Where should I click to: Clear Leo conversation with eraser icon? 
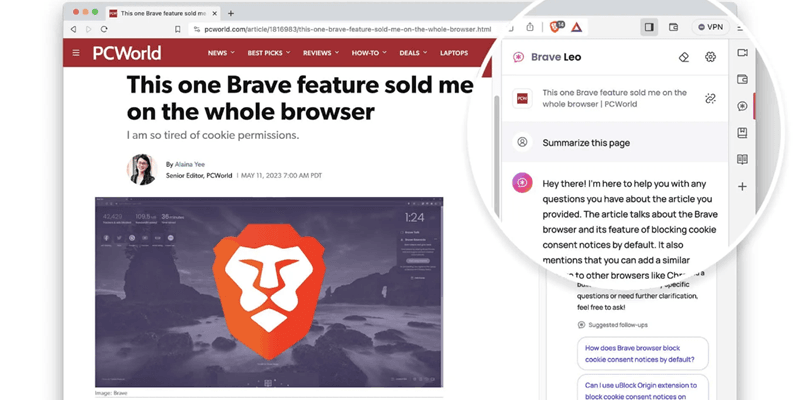[x=684, y=57]
